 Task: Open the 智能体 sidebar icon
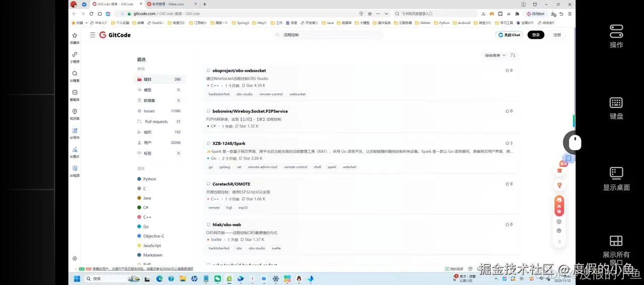point(74,94)
